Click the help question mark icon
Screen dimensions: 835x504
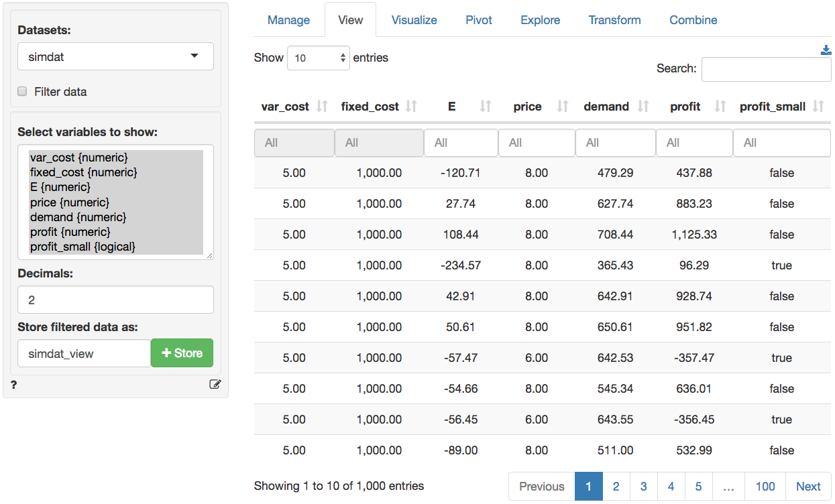pos(14,385)
